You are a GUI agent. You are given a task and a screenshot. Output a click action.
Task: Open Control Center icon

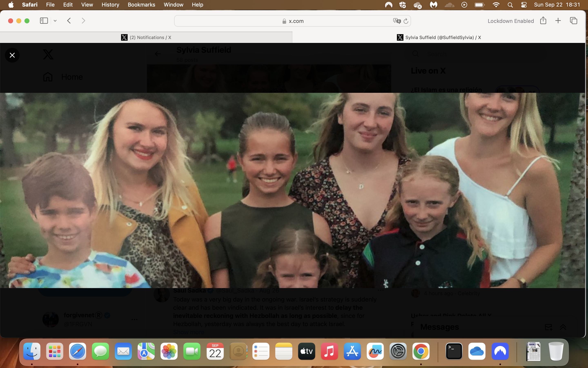tap(524, 5)
